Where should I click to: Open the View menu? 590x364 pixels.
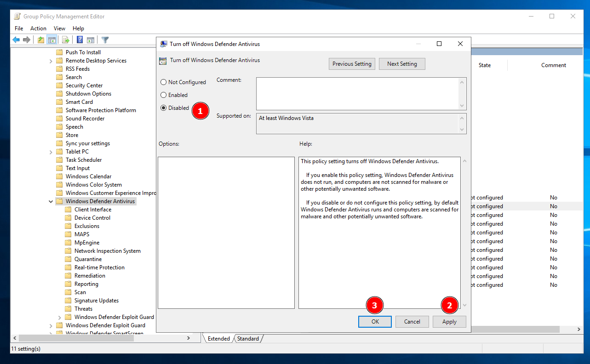click(60, 28)
